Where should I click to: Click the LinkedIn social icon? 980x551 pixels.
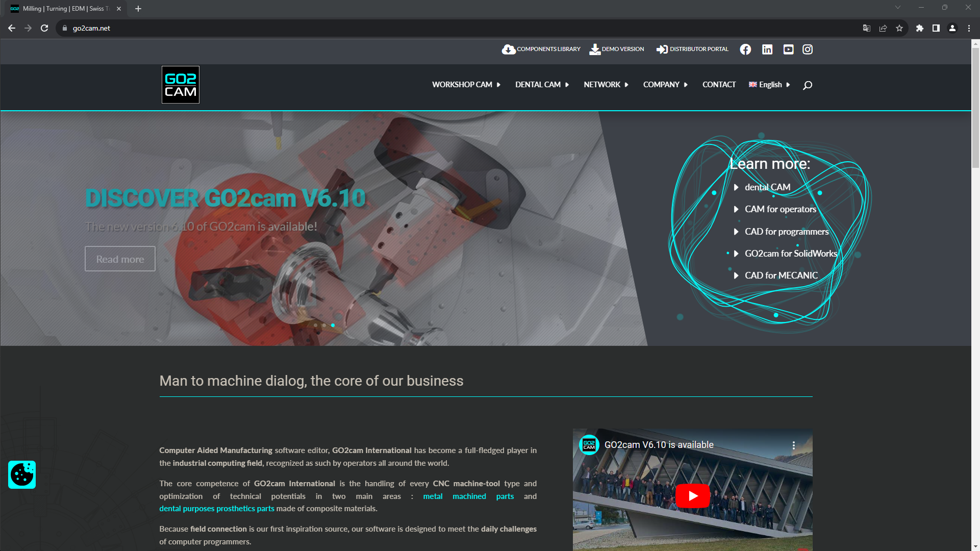(767, 49)
